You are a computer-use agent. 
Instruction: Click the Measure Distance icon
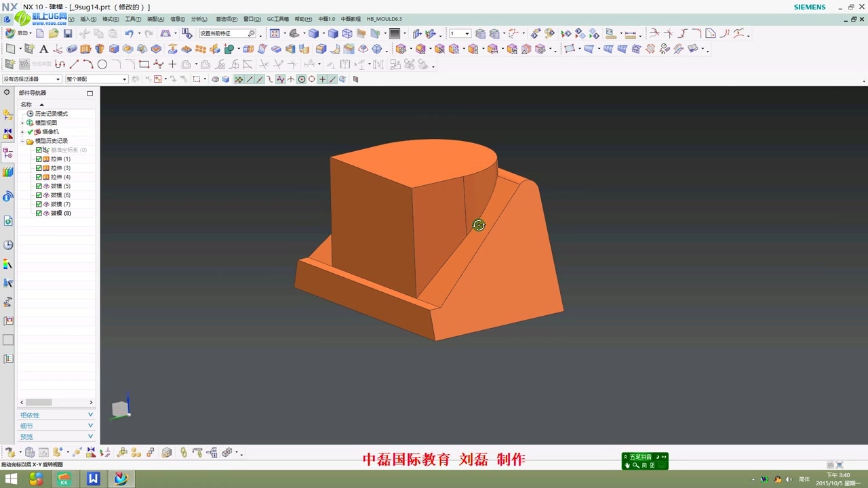coord(631,33)
